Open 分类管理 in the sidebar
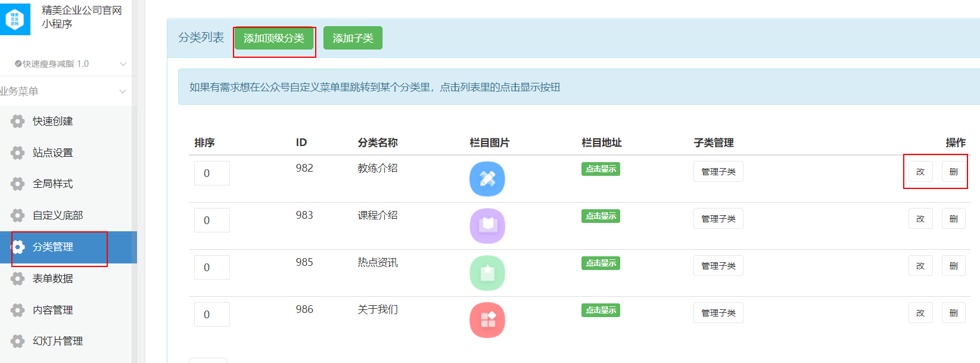This screenshot has height=363, width=980. 53,247
